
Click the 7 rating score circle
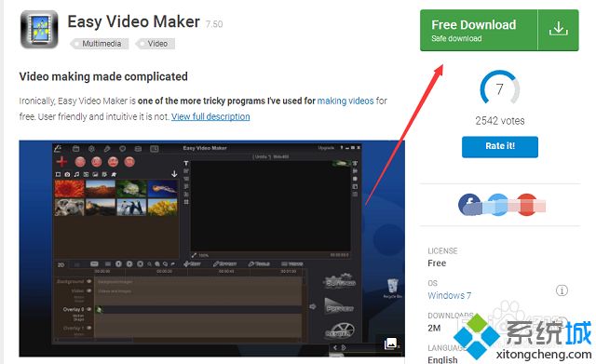click(x=499, y=89)
